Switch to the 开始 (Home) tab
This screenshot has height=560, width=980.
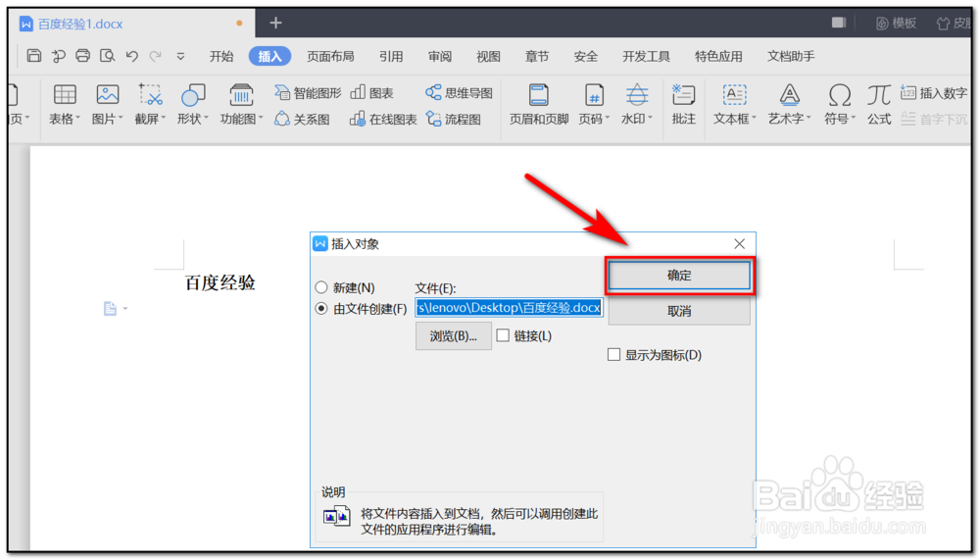[x=221, y=56]
